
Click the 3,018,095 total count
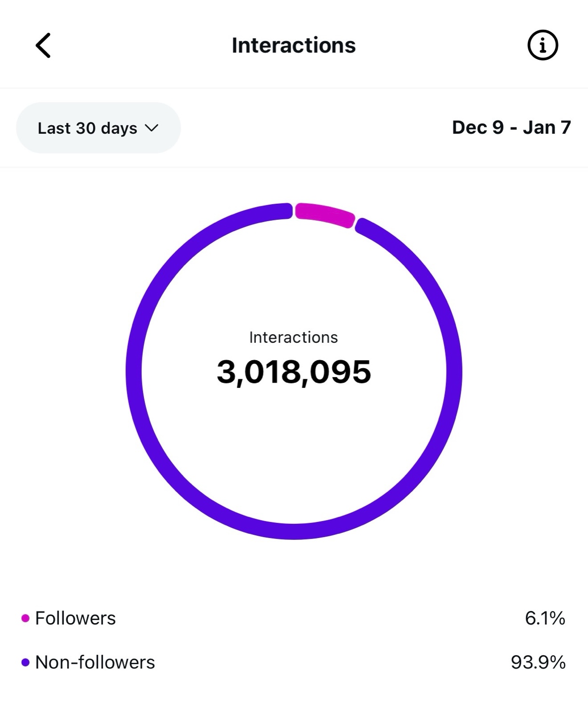294,372
